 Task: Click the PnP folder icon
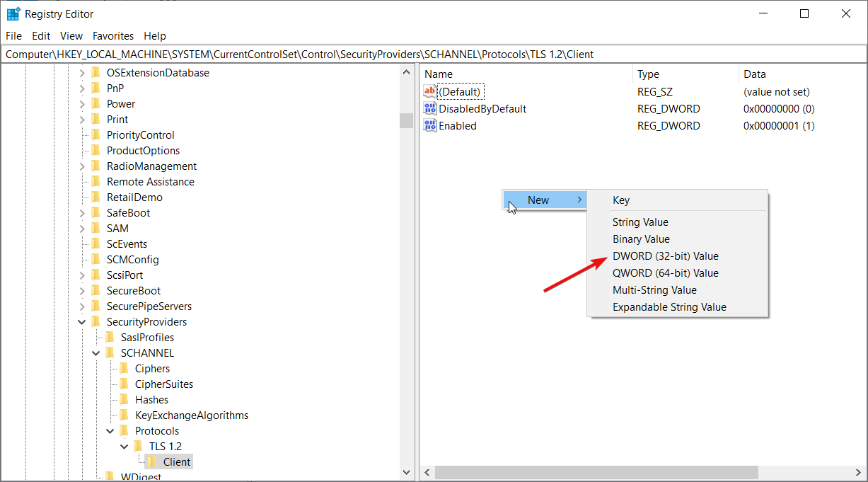(96, 88)
